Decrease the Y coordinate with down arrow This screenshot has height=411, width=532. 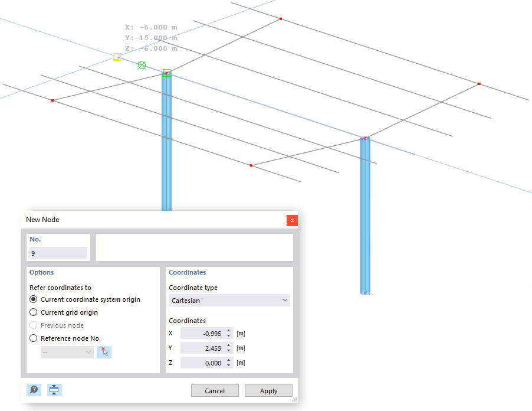(x=229, y=351)
